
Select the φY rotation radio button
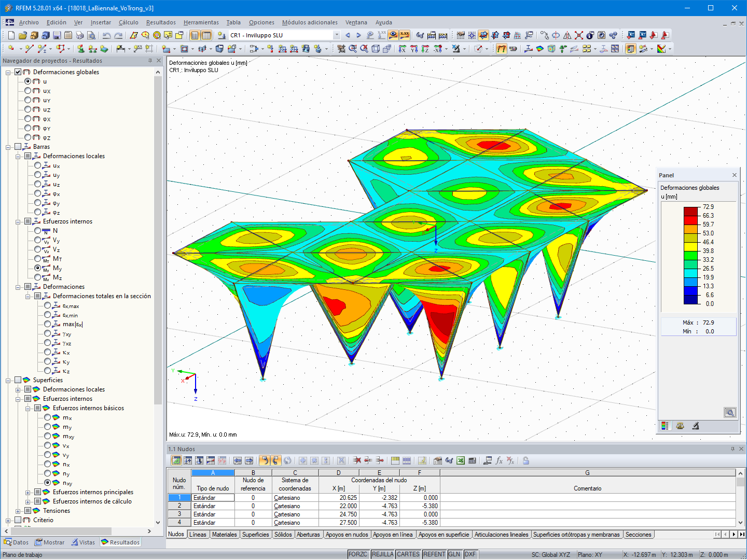pyautogui.click(x=28, y=128)
